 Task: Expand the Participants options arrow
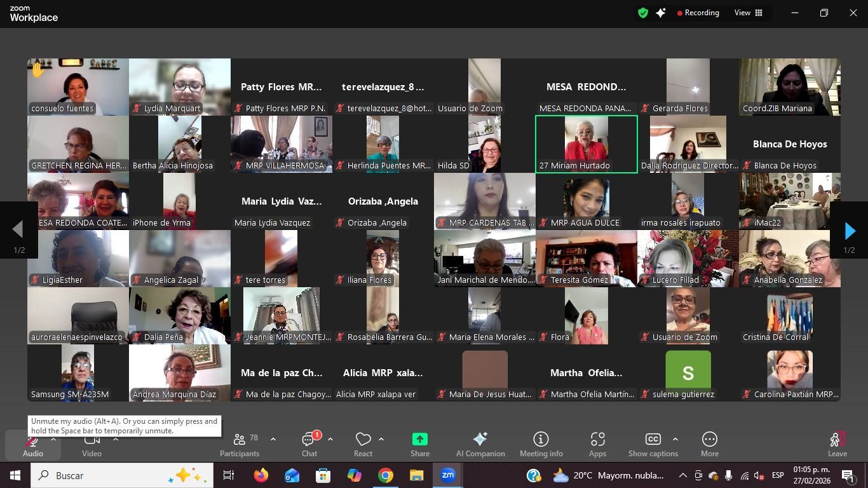273,439
